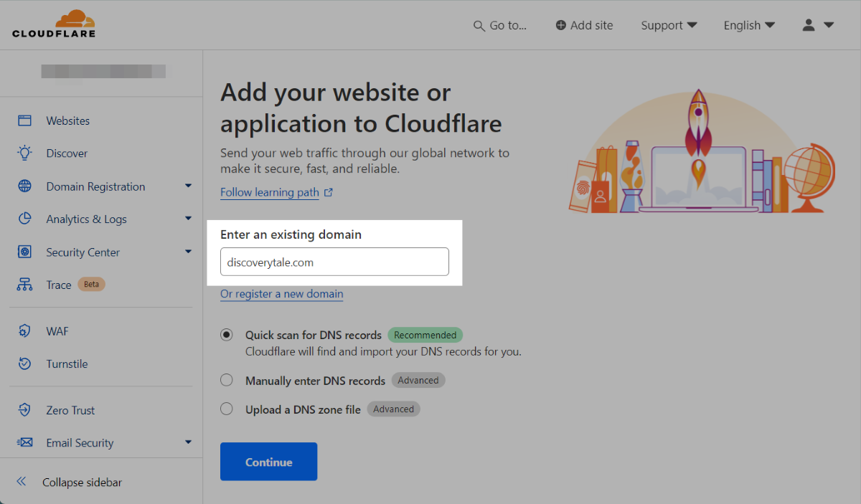The image size is (861, 504).
Task: Click the Websites browser window icon
Action: pyautogui.click(x=25, y=120)
